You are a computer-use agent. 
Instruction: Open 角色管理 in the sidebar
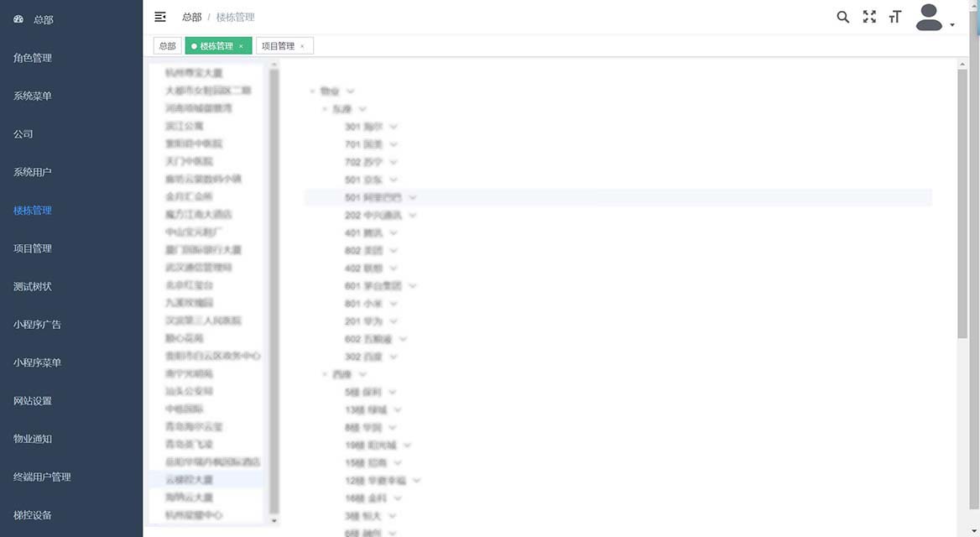[32, 58]
